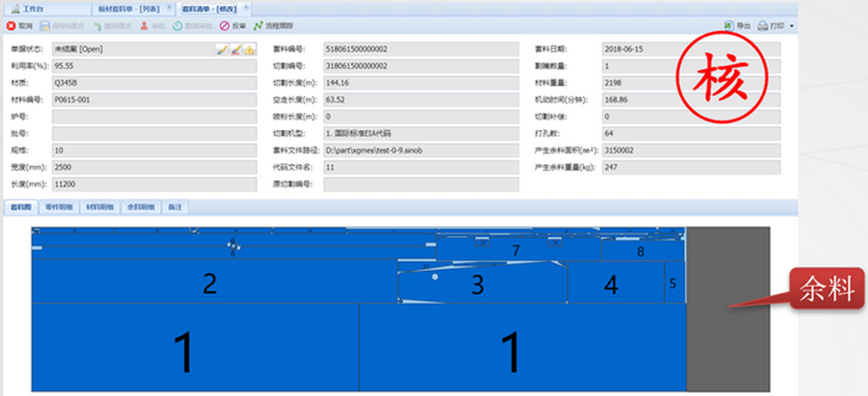Select part number 2 in nesting diagram
This screenshot has width=868, height=396.
pos(209,283)
